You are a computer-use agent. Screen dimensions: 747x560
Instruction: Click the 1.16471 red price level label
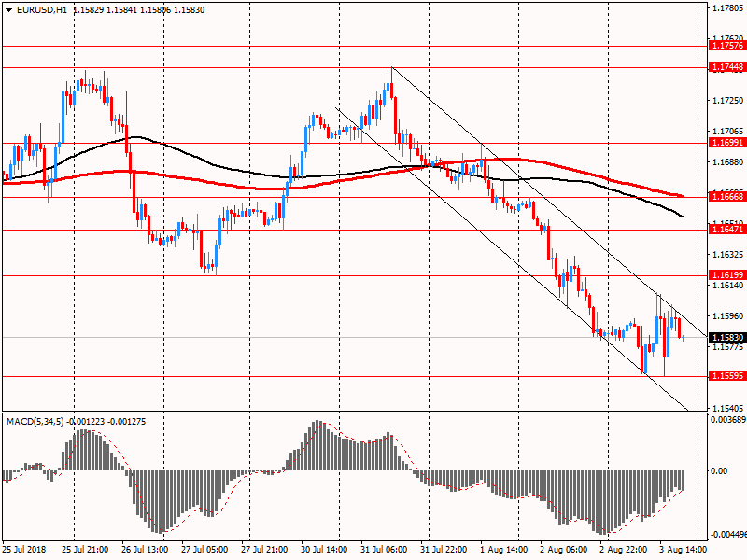[727, 230]
